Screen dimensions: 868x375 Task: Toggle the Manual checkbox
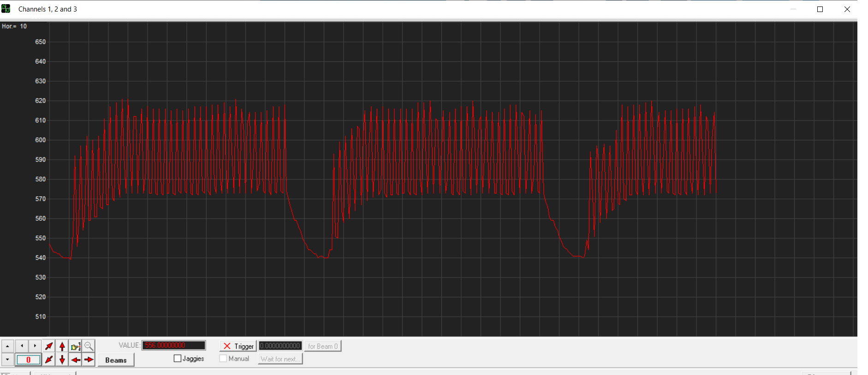[x=223, y=358]
